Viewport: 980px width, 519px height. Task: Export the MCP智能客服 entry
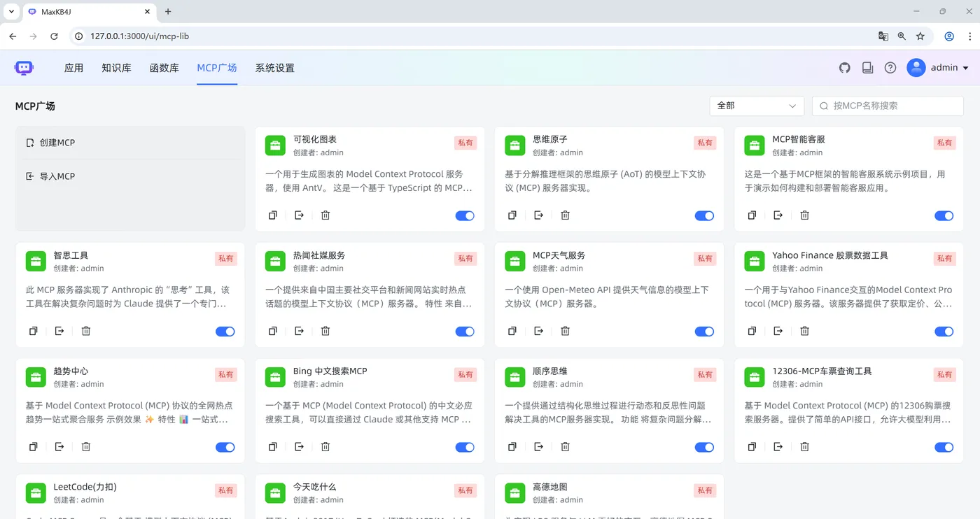click(778, 215)
